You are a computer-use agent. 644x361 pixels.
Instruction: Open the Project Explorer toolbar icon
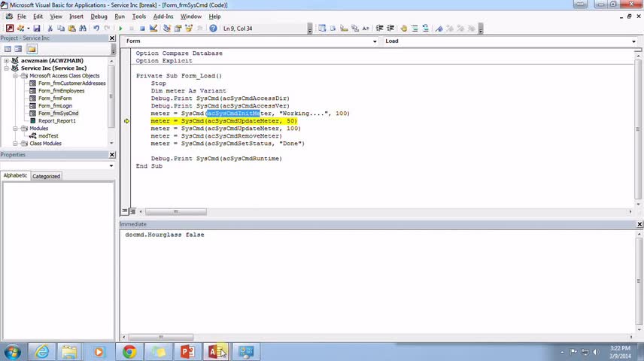point(167,29)
